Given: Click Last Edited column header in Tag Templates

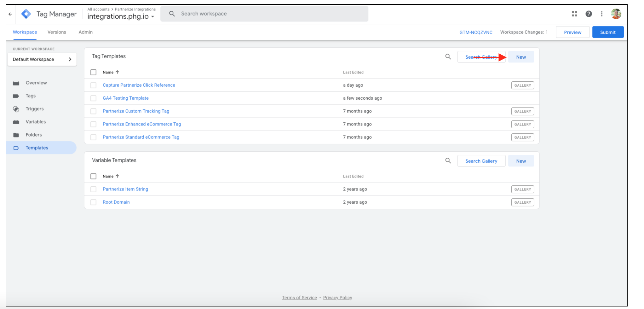Looking at the screenshot, I should click(353, 72).
